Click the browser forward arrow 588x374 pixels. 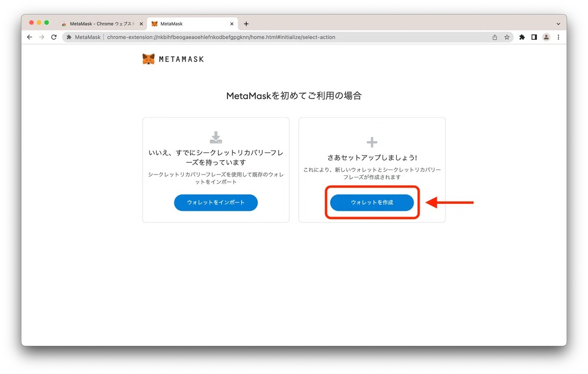42,37
